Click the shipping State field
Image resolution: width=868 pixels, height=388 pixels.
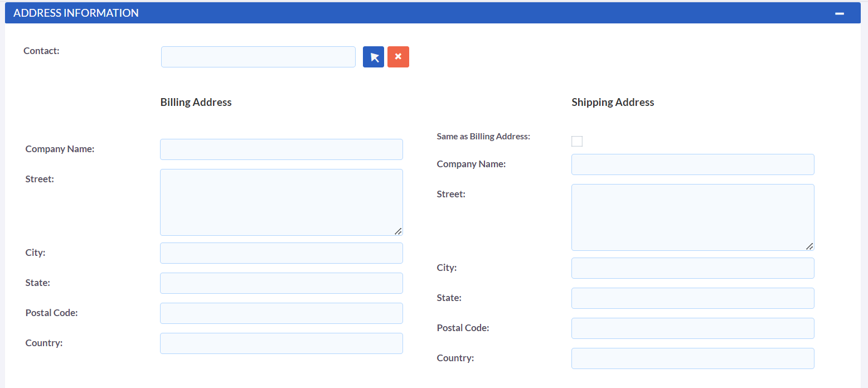(x=692, y=298)
